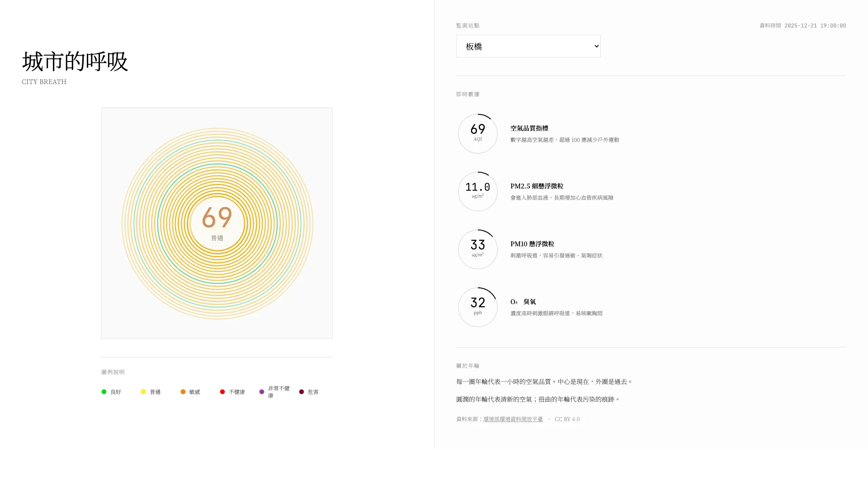Click the data timestamp 2025-12-21 19:00:00
The height and width of the screenshot is (488, 868).
(x=815, y=26)
